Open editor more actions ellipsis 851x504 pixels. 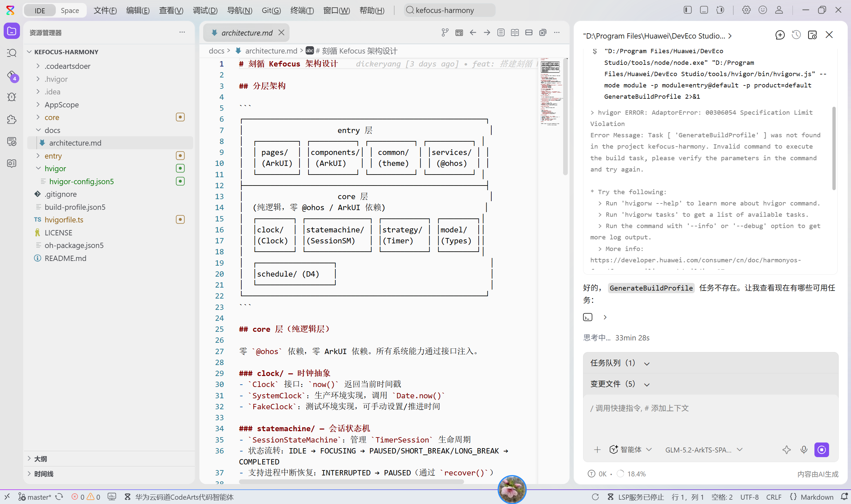click(x=556, y=33)
